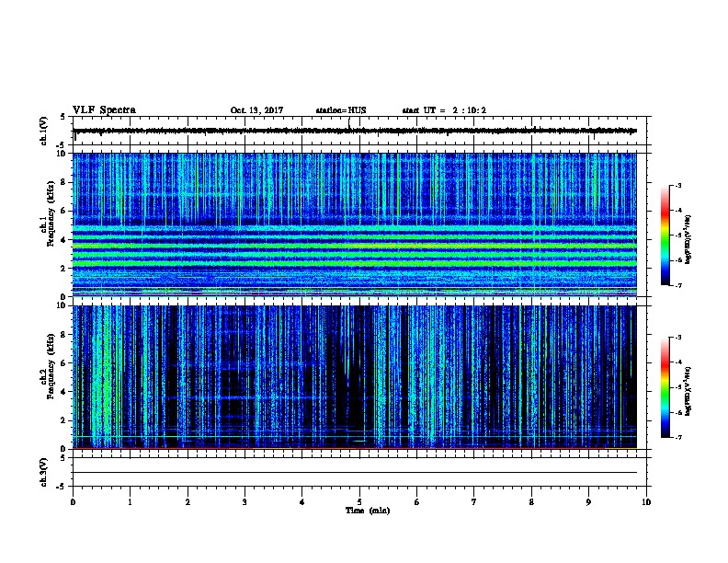This screenshot has height=563, width=728.
Task: Click time axis tick label "4"
Action: pos(302,501)
